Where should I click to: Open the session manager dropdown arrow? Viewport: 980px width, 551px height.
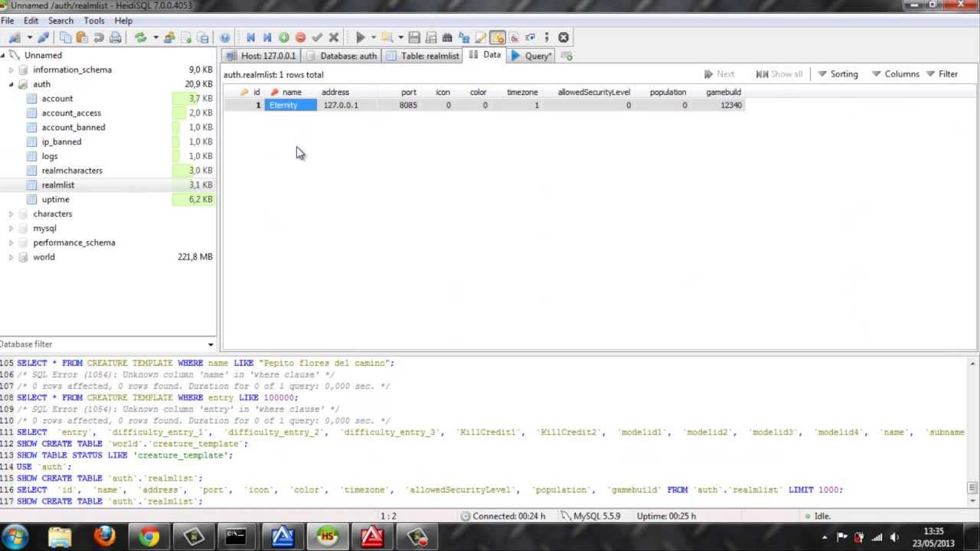30,37
